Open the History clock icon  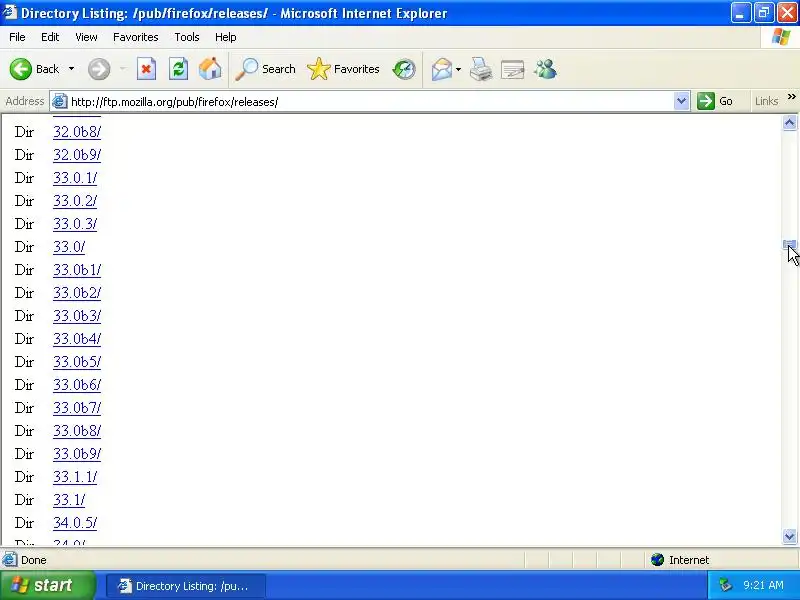(404, 69)
